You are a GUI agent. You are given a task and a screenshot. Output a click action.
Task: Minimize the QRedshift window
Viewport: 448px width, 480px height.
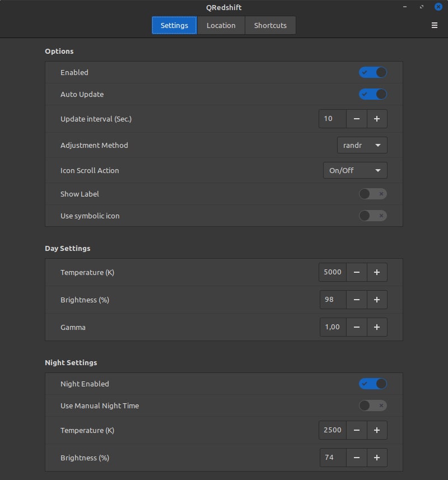(405, 7)
